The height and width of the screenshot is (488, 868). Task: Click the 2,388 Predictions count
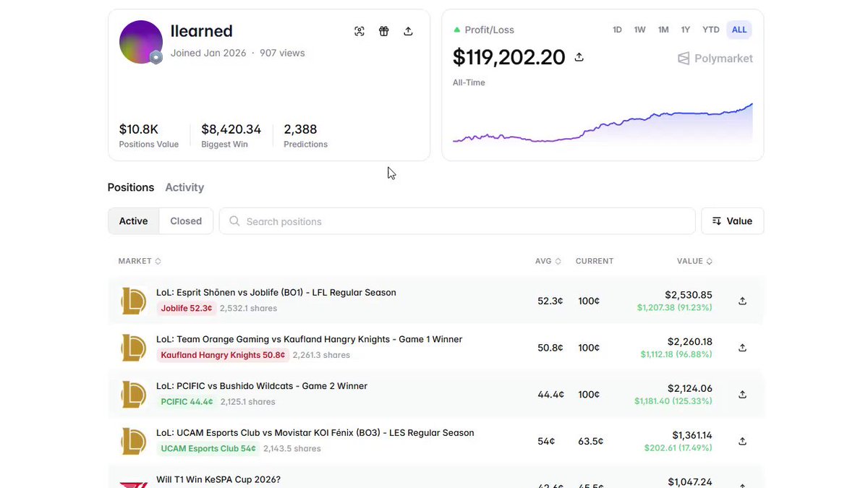(x=300, y=129)
